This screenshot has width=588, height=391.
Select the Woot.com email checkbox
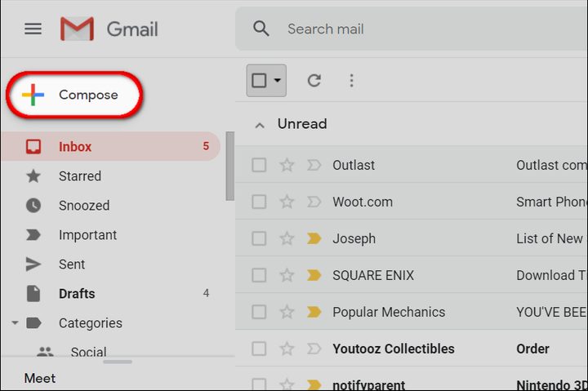[x=259, y=202]
